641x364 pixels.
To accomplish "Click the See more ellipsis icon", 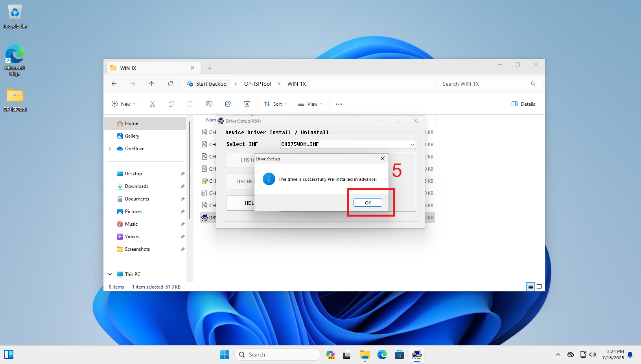I will 339,103.
